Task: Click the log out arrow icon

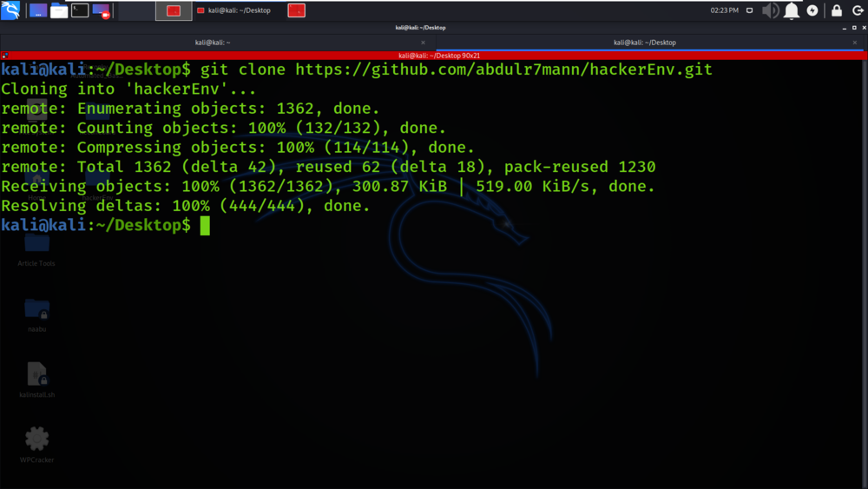Action: (858, 10)
